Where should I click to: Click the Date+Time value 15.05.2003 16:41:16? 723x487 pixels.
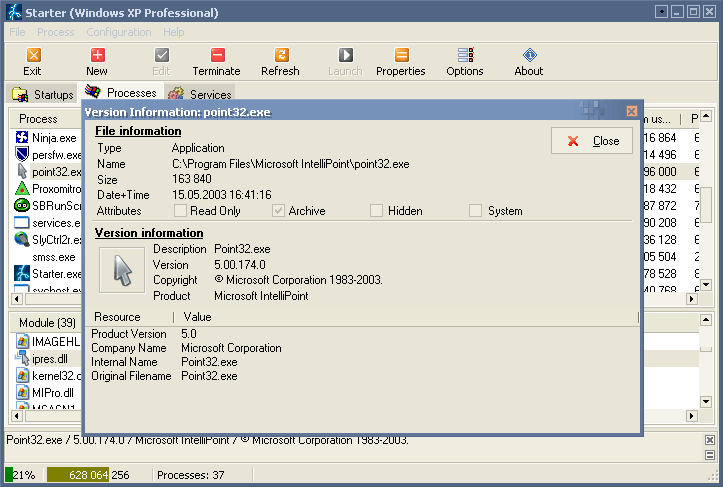click(222, 195)
